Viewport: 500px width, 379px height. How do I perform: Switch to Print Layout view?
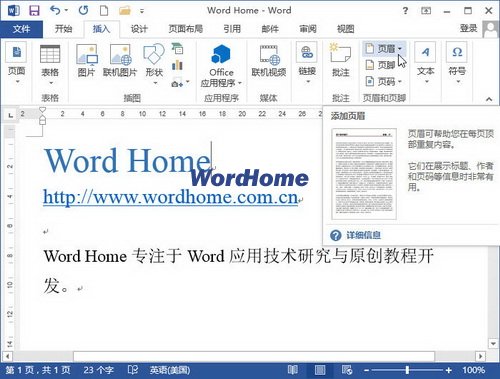320,370
